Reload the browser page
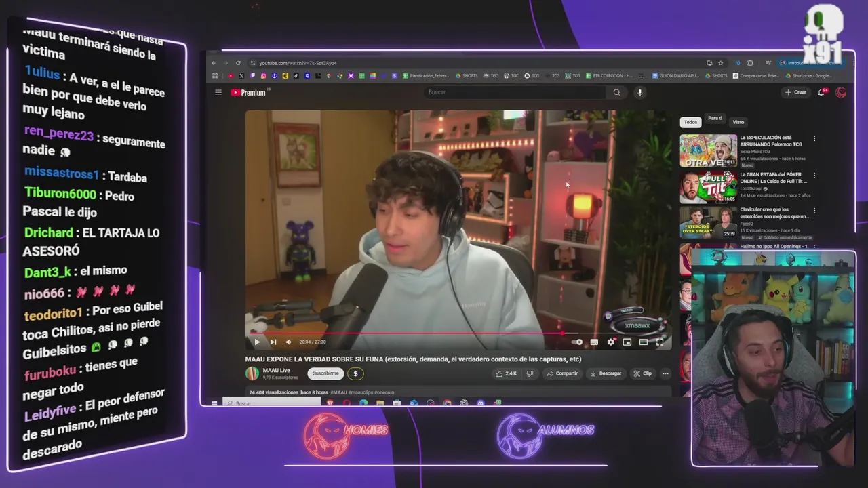868x488 pixels. (x=238, y=63)
